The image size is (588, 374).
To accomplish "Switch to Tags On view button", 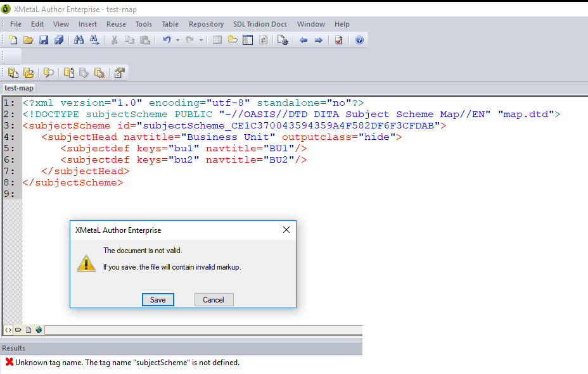I will click(18, 330).
